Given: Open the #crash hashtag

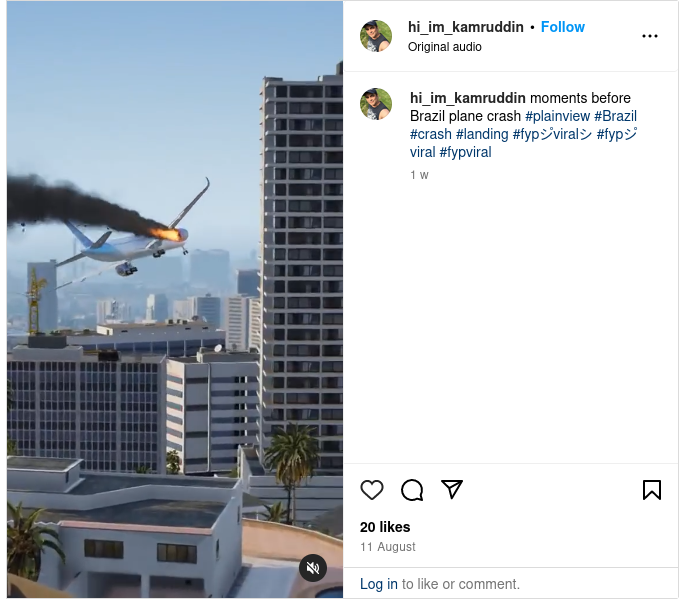Looking at the screenshot, I should tap(430, 134).
